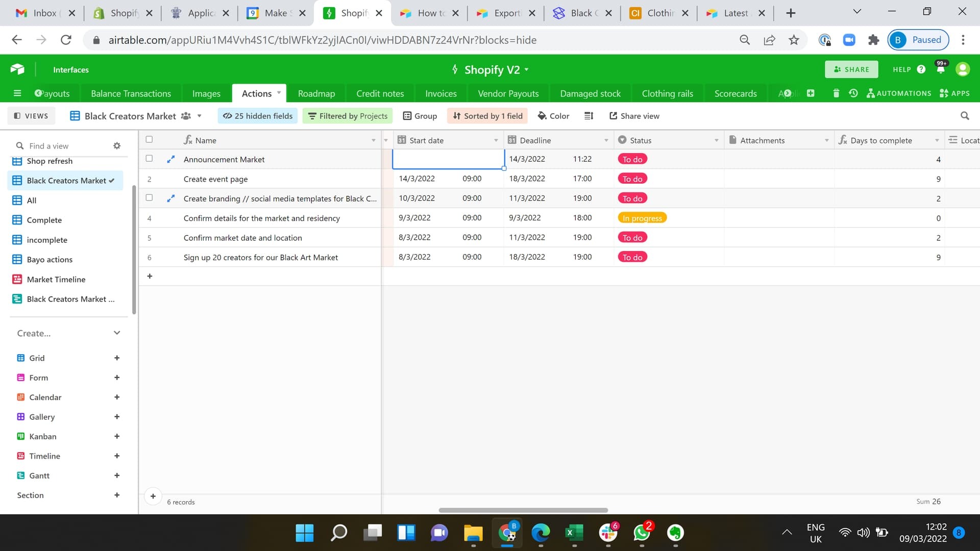This screenshot has width=980, height=551.
Task: Click the share page icon in address bar
Action: pyautogui.click(x=769, y=40)
